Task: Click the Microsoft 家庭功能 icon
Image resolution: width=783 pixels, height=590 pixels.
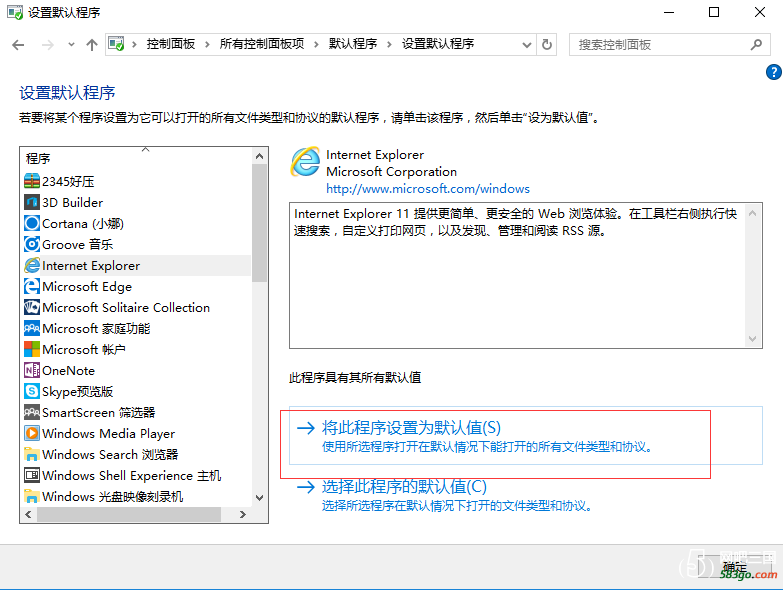Action: [x=32, y=328]
